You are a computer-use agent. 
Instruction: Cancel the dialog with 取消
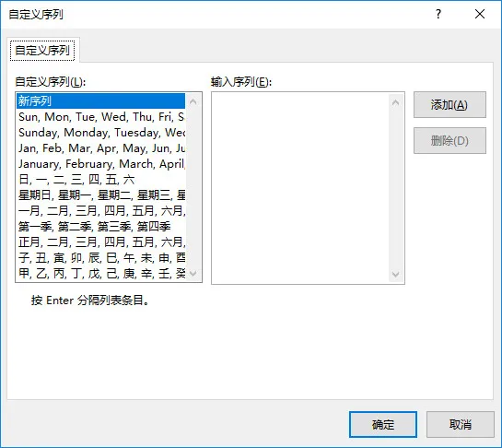pos(460,425)
